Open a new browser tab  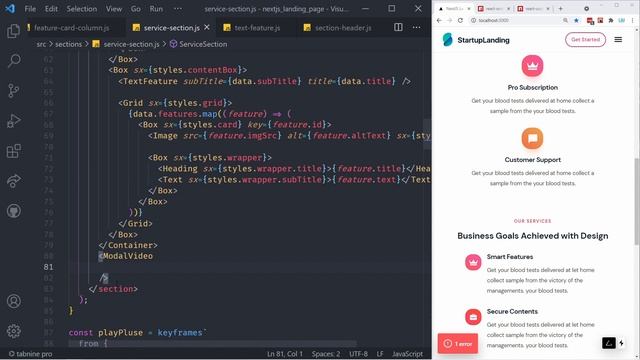(561, 9)
